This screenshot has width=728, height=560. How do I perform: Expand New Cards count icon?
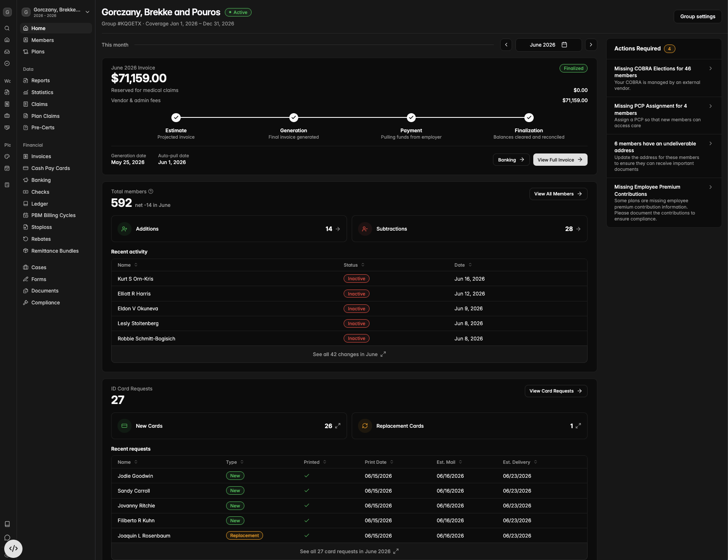coord(338,426)
